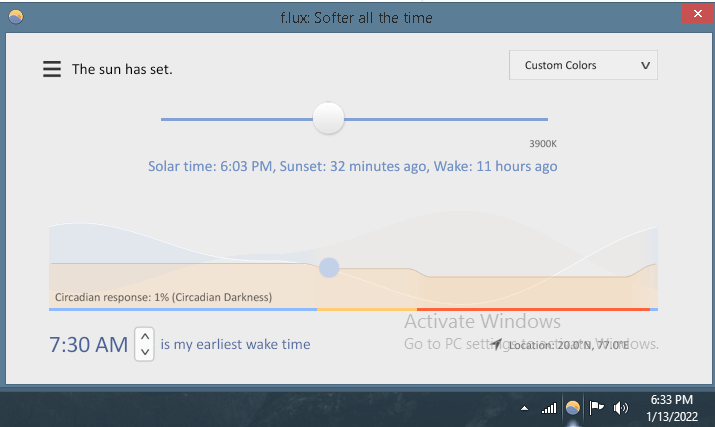Expand the Custom Colors dropdown
This screenshot has height=427, width=715.
point(583,65)
